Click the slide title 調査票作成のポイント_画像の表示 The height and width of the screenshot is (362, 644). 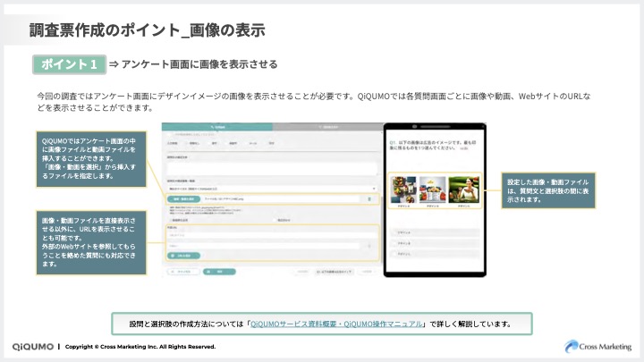coord(147,30)
